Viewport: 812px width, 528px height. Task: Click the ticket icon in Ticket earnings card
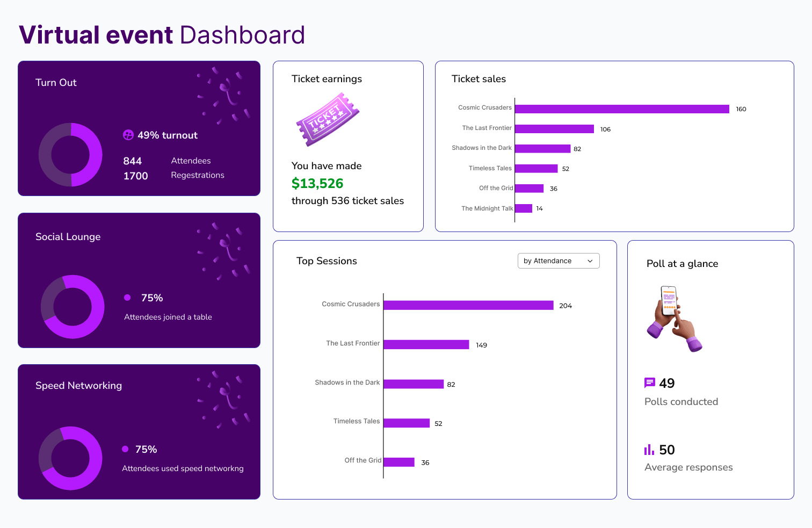(328, 119)
